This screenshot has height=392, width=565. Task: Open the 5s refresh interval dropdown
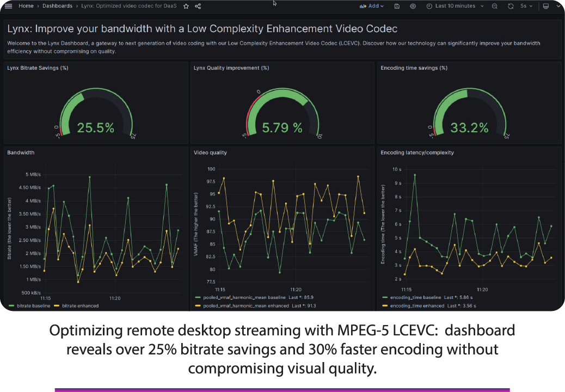[x=526, y=6]
